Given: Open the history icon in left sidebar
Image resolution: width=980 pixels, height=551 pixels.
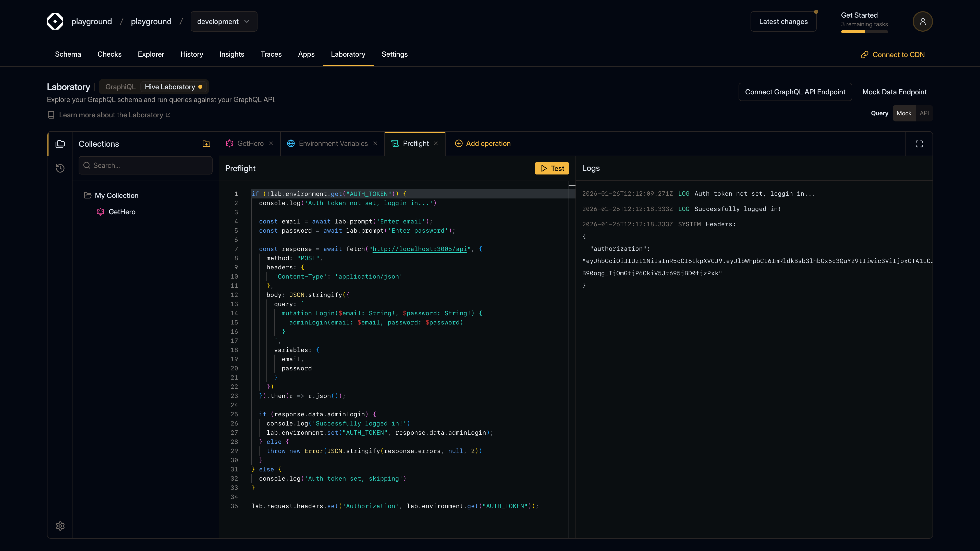Looking at the screenshot, I should (x=60, y=168).
